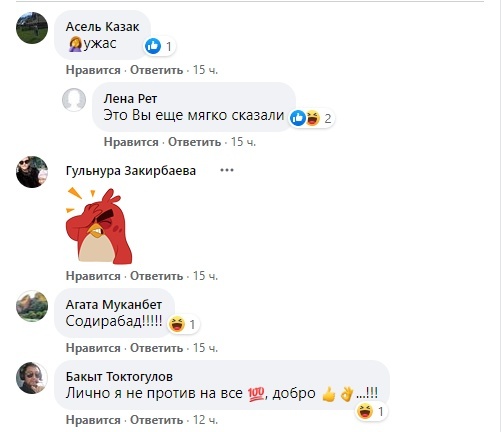Open the Агата Муканбет name link
This screenshot has width=501, height=432.
[114, 305]
